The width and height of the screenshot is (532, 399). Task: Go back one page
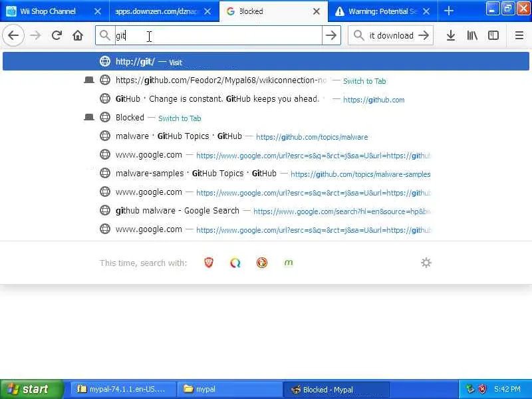[13, 35]
